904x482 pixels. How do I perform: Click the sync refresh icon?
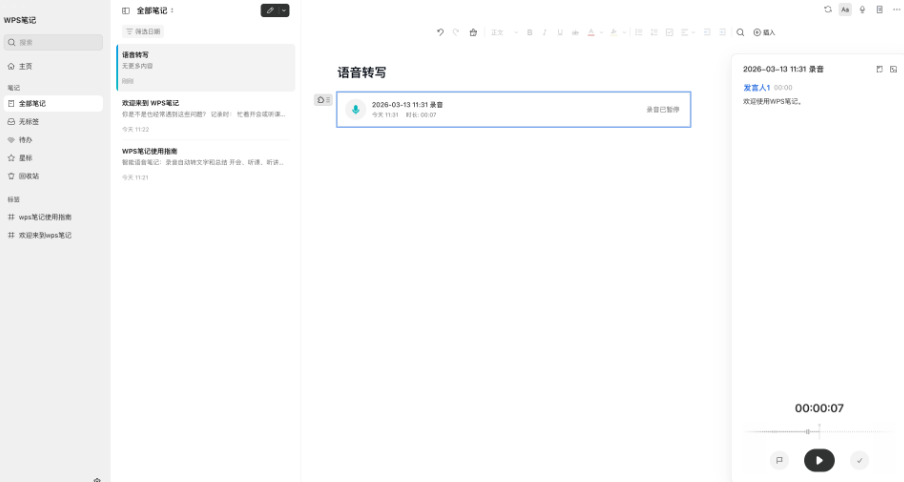click(x=827, y=9)
